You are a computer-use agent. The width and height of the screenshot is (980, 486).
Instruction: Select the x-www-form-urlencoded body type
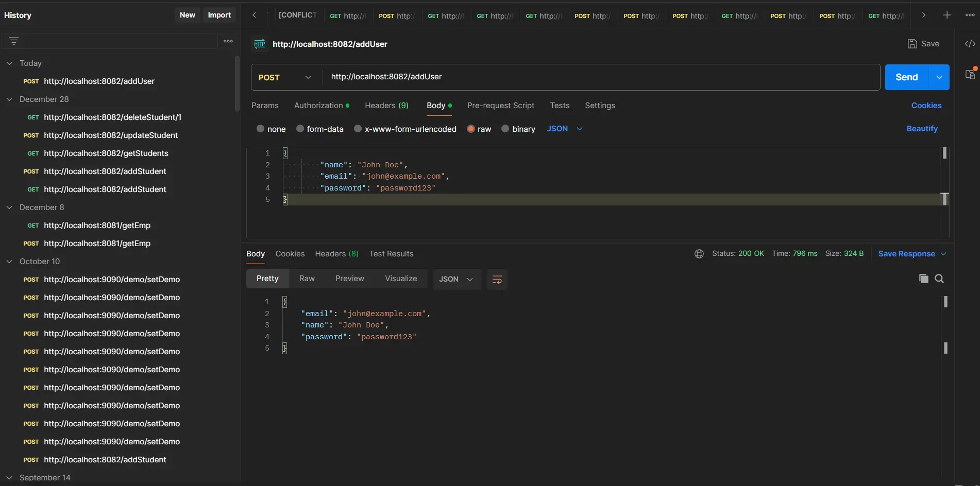pos(357,129)
